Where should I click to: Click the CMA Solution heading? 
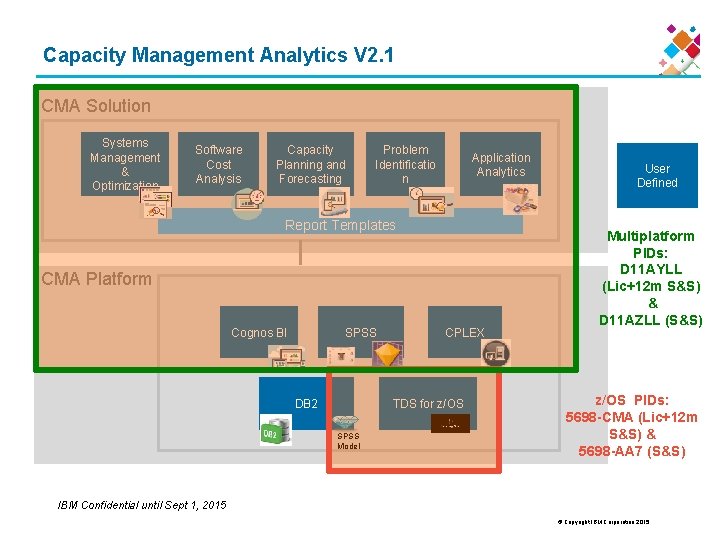[x=96, y=106]
